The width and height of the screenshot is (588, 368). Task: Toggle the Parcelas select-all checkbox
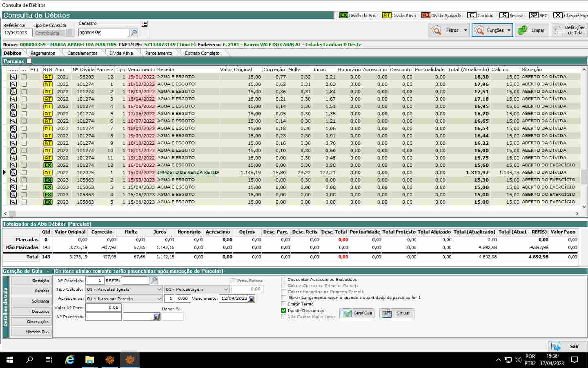click(x=29, y=61)
